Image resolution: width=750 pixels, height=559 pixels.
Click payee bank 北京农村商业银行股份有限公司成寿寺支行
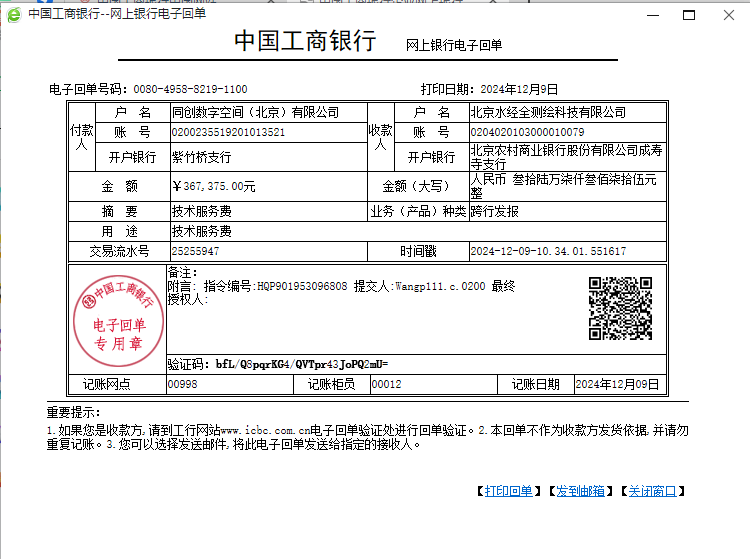(x=566, y=157)
